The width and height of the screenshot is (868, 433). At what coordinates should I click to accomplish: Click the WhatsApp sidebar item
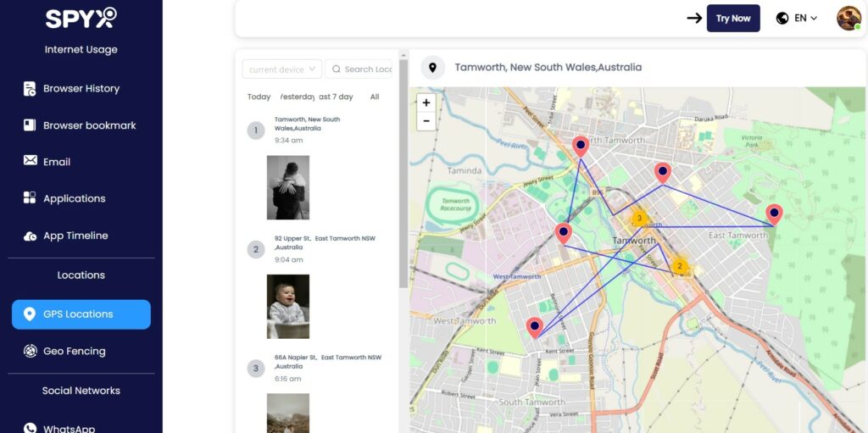tap(68, 428)
